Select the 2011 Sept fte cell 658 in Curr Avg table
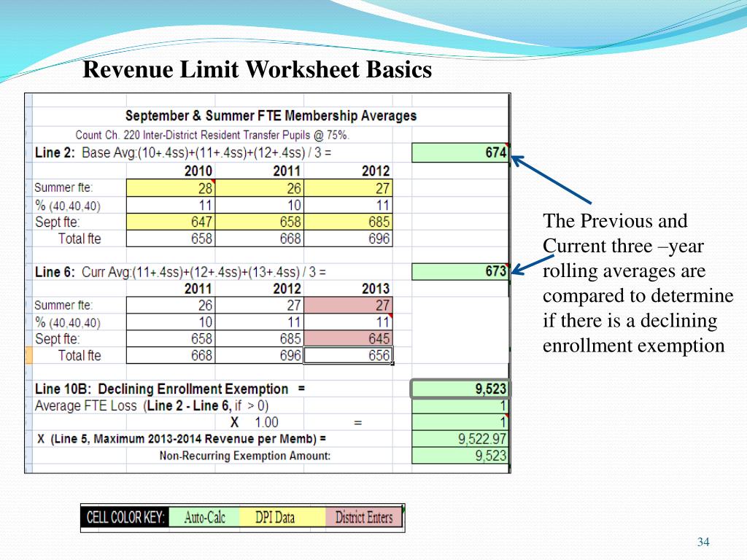This screenshot has width=747, height=560. point(171,338)
